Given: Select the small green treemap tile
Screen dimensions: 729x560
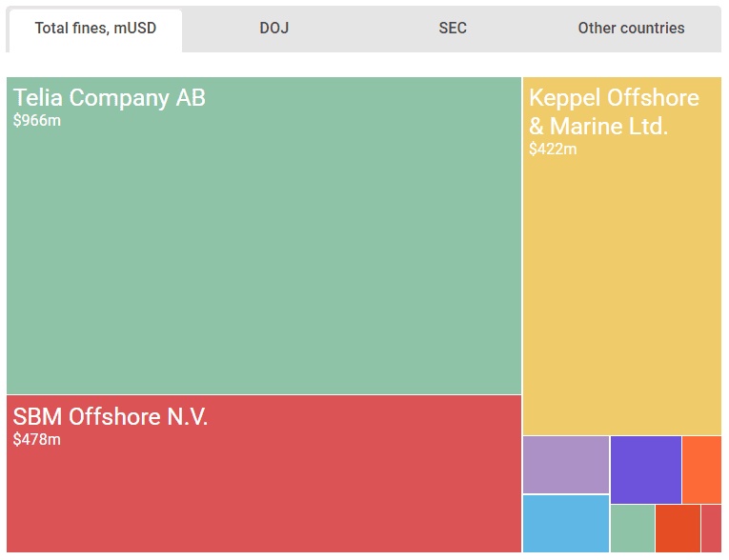Looking at the screenshot, I should (633, 529).
